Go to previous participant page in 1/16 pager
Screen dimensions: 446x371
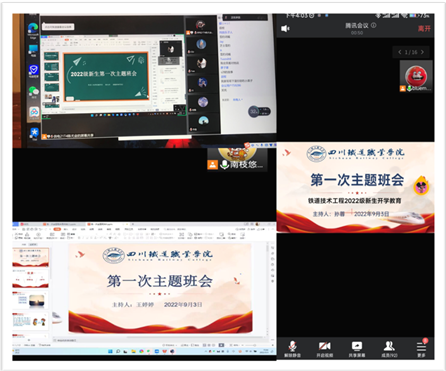pyautogui.click(x=400, y=52)
